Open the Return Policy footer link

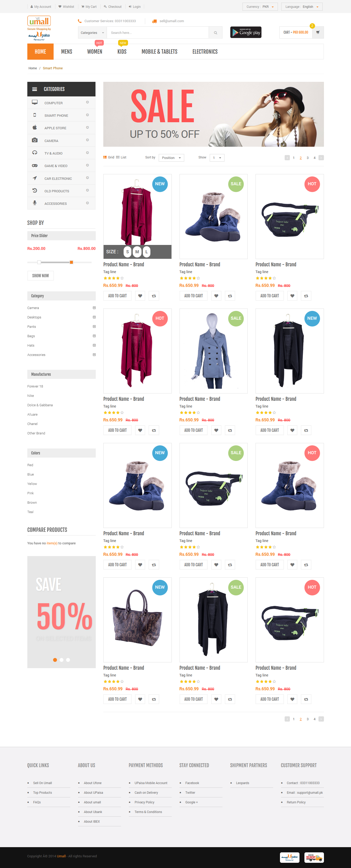[296, 802]
